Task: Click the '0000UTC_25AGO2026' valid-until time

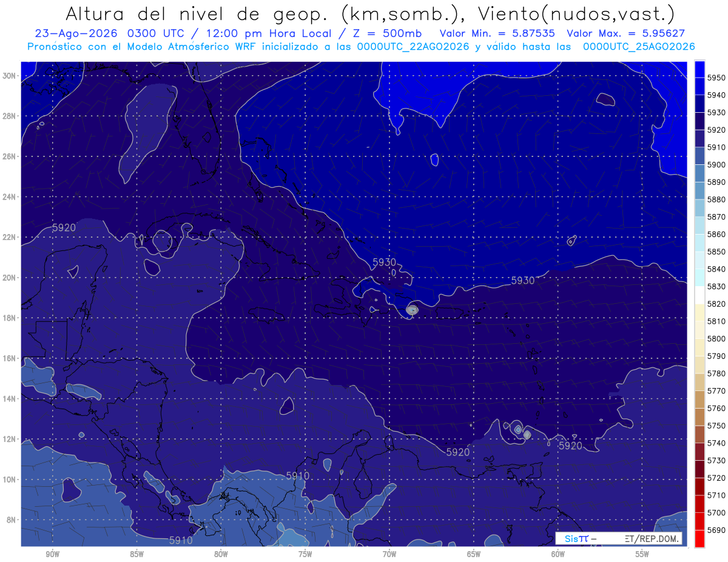Action: pos(639,46)
